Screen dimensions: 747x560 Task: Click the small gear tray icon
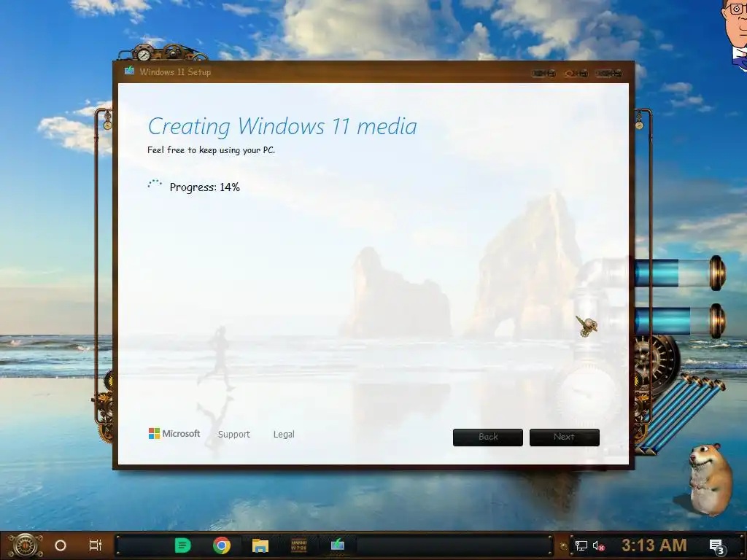[x=564, y=546]
